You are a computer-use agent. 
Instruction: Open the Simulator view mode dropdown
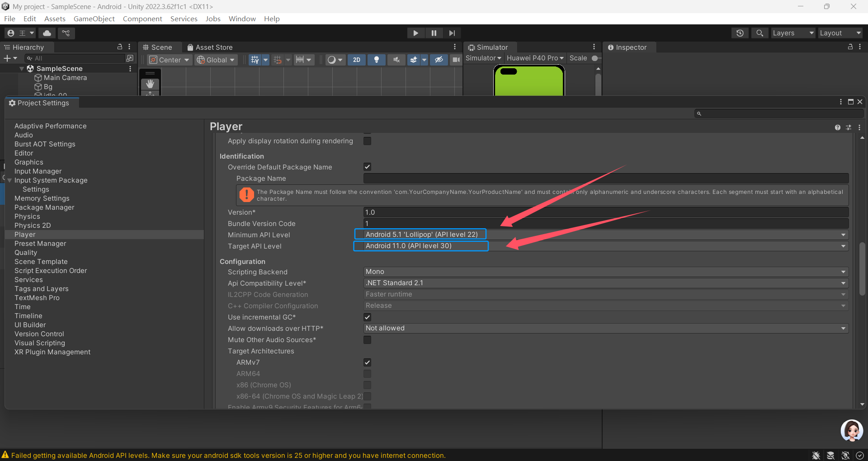pyautogui.click(x=483, y=58)
